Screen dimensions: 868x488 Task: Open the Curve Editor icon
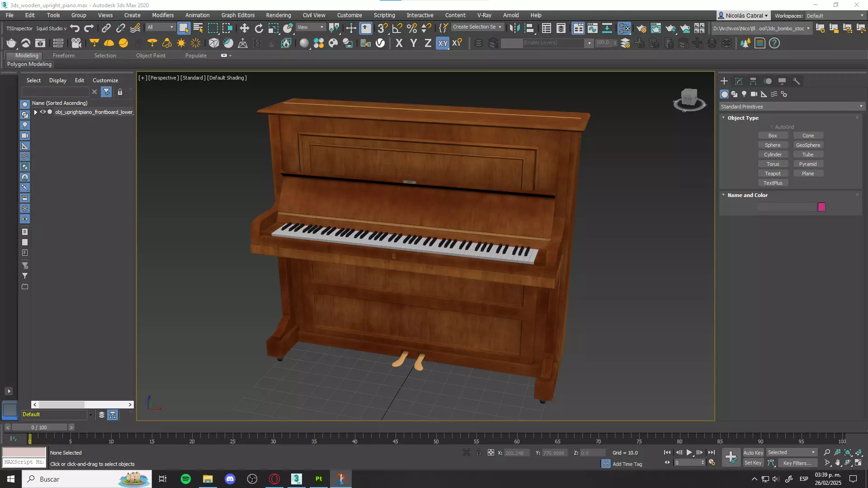coord(593,28)
